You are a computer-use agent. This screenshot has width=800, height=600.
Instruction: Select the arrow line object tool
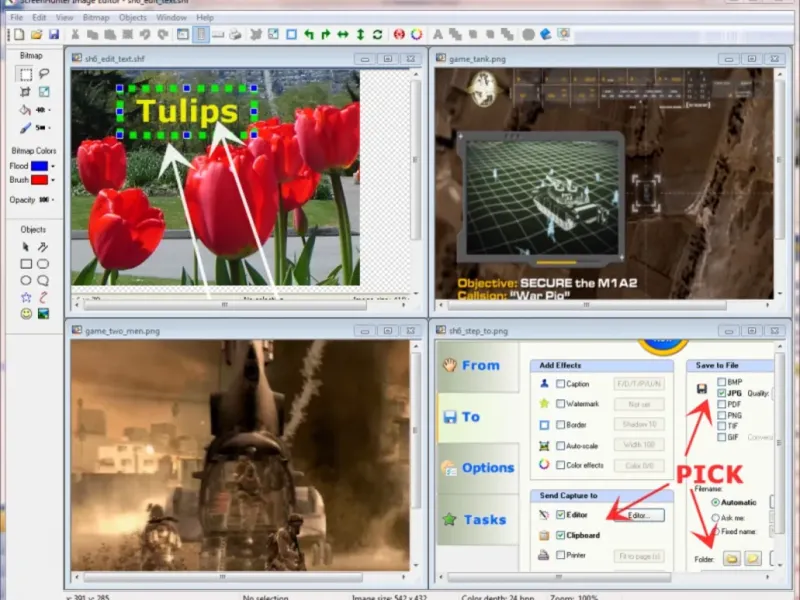[43, 247]
